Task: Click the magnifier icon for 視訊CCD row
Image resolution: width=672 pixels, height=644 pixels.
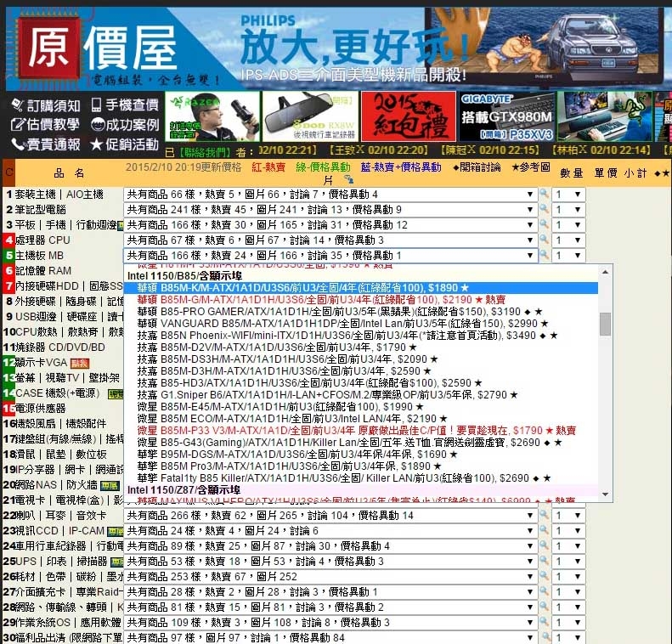Action: pyautogui.click(x=545, y=530)
